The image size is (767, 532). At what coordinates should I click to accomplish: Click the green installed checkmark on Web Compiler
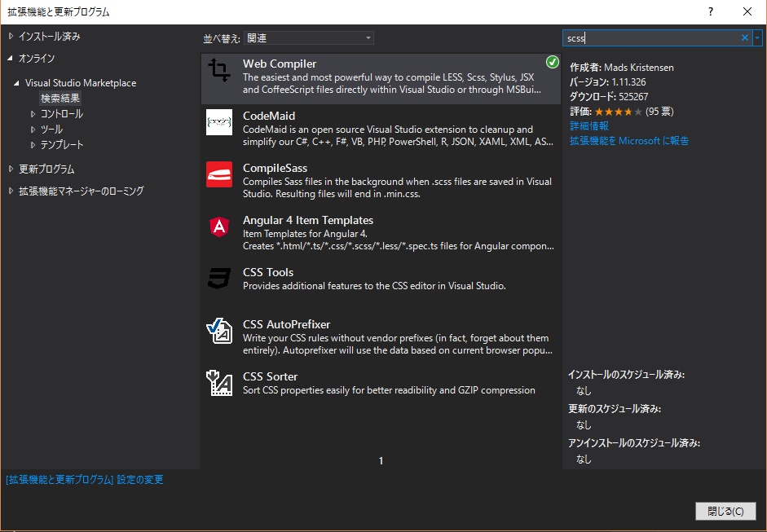coord(553,62)
